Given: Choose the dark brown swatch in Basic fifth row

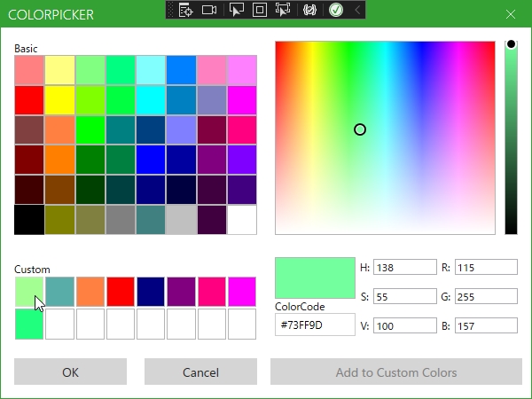Looking at the screenshot, I should click(59, 190).
